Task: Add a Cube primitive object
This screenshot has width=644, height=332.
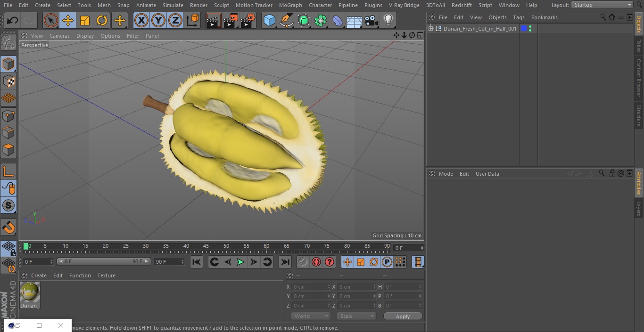Action: (x=269, y=20)
